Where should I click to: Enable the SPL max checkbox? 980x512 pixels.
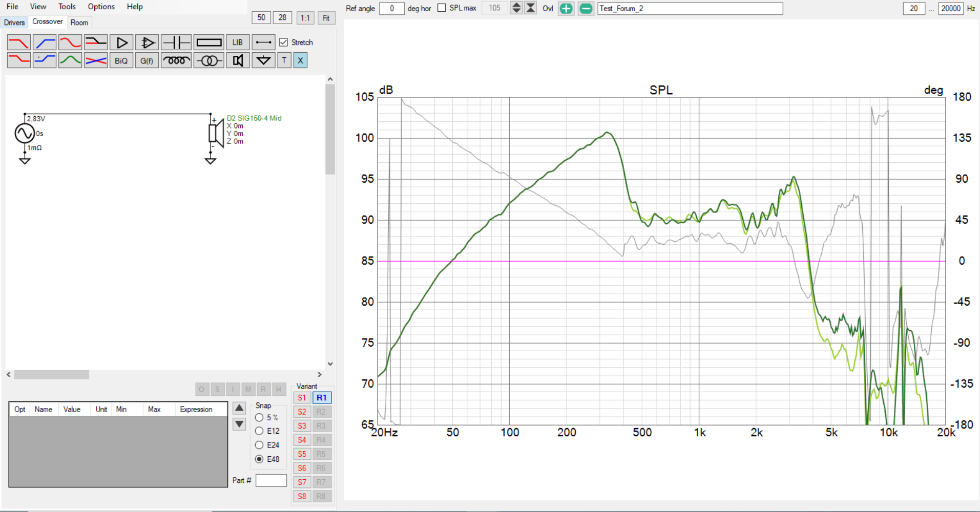[442, 8]
